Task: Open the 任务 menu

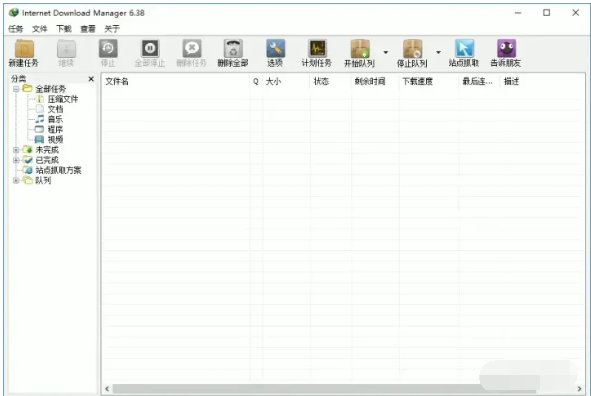Action: tap(15, 29)
